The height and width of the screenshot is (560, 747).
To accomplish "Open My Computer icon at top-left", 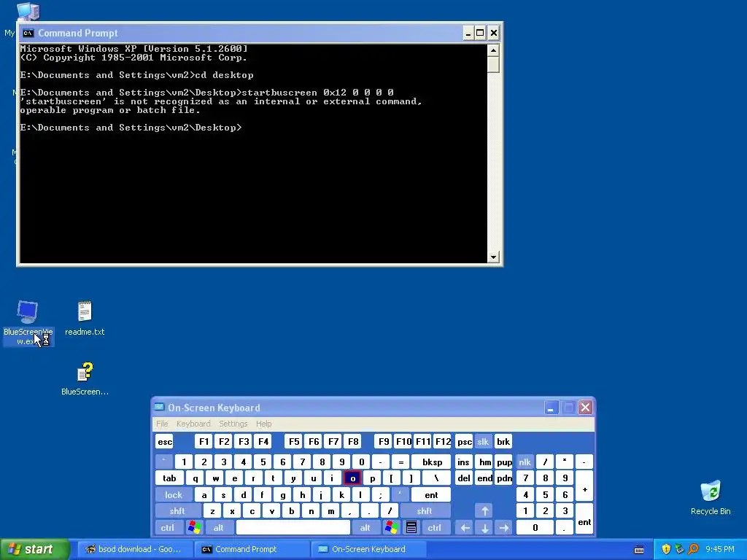I will tap(28, 11).
